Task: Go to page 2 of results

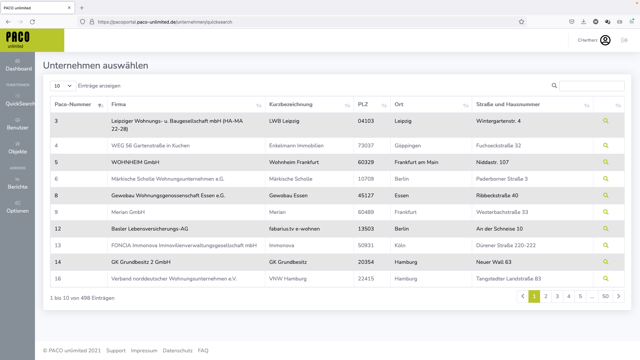Action: coord(546,296)
